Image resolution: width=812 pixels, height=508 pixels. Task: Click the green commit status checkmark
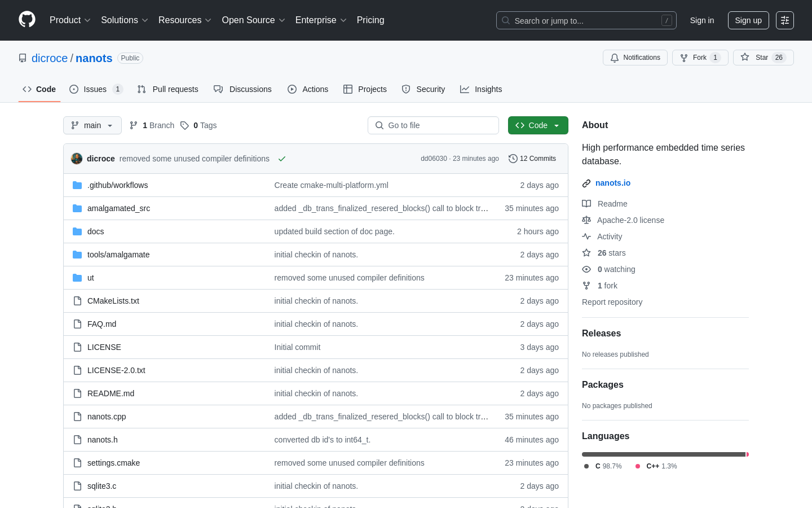click(282, 159)
